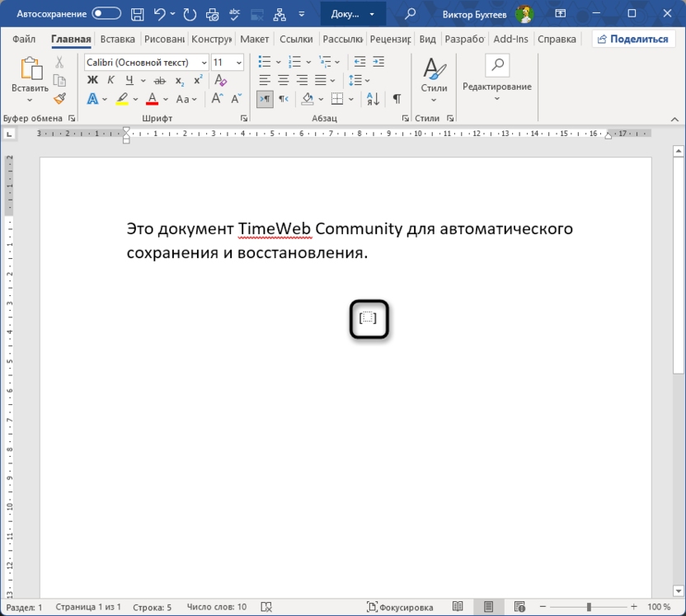The image size is (686, 616).
Task: Click the hierarchy diagram icon in title bar
Action: pos(280,15)
